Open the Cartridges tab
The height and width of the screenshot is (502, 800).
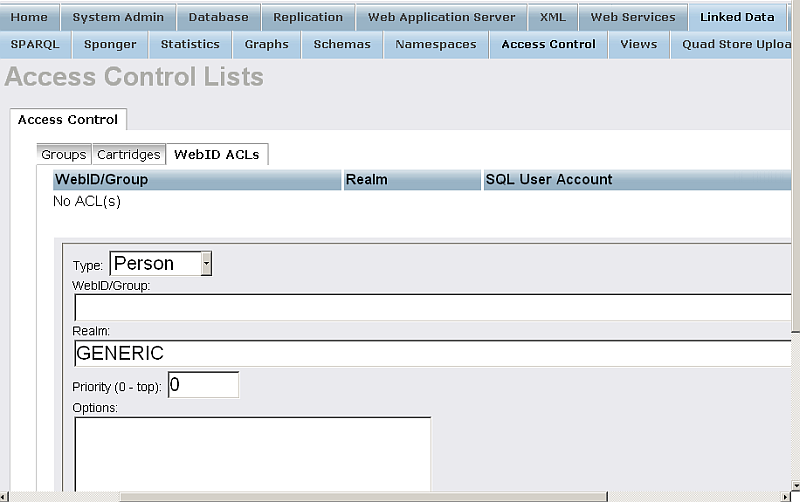click(x=129, y=155)
